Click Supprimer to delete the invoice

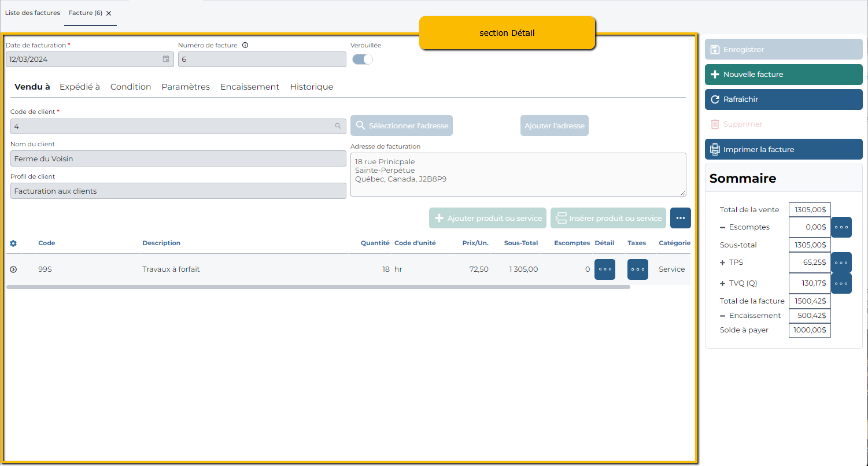pyautogui.click(x=784, y=124)
